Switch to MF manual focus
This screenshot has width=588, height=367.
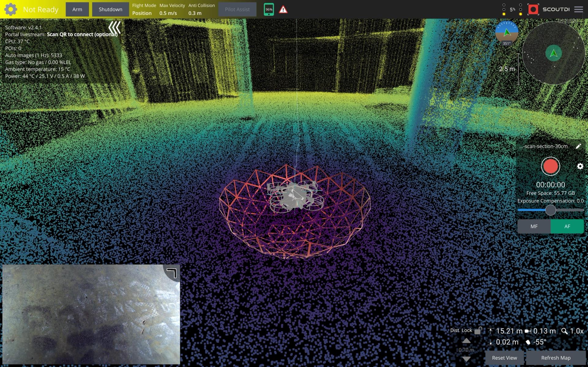click(534, 227)
